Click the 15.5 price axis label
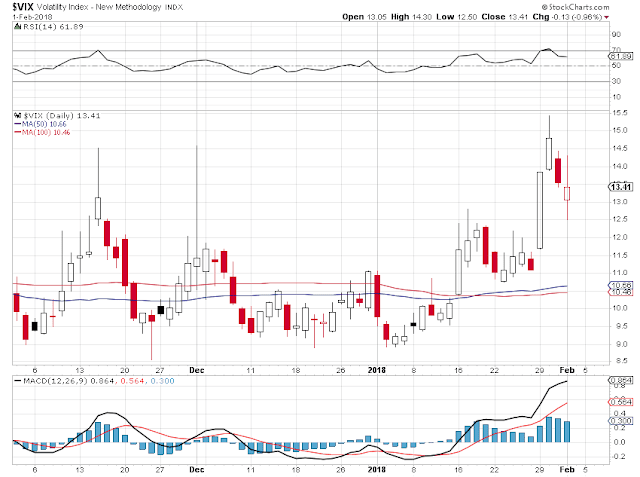Viewport: 640px width, 477px height. 619,113
